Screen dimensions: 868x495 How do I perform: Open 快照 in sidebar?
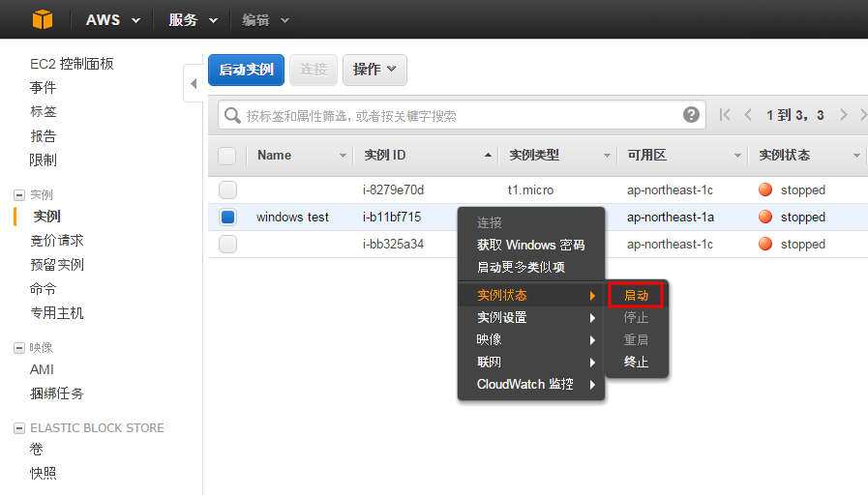(44, 474)
